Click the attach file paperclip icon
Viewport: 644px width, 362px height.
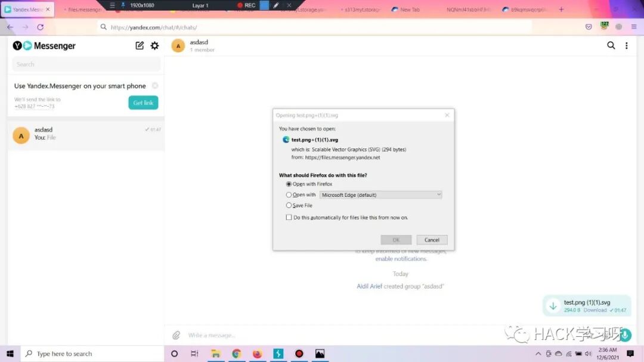[176, 335]
